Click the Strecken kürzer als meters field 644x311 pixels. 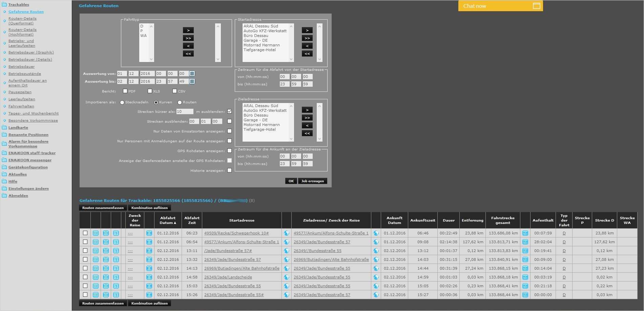pyautogui.click(x=185, y=111)
